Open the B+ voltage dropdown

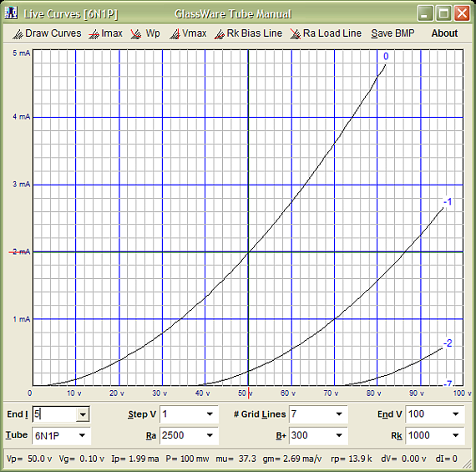click(339, 435)
